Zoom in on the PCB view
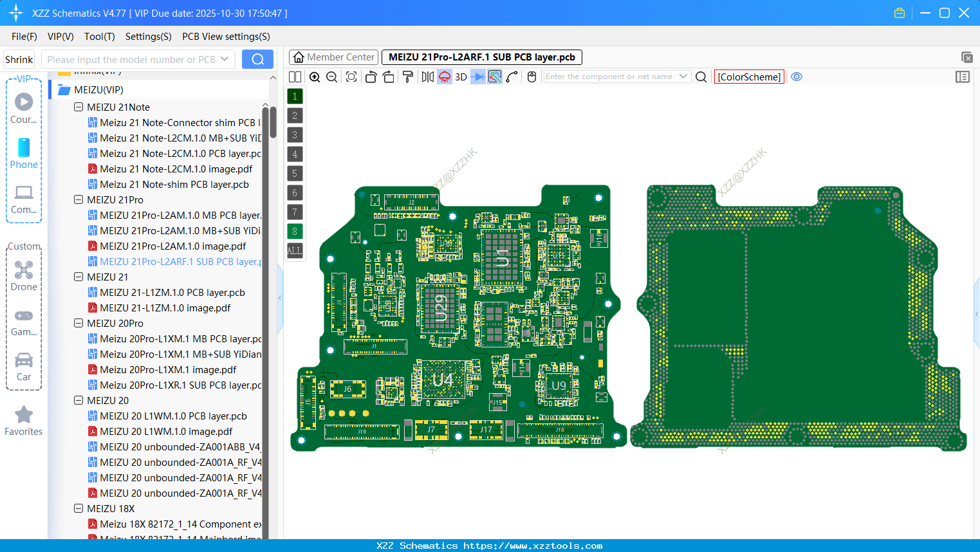The image size is (980, 552). [x=315, y=77]
